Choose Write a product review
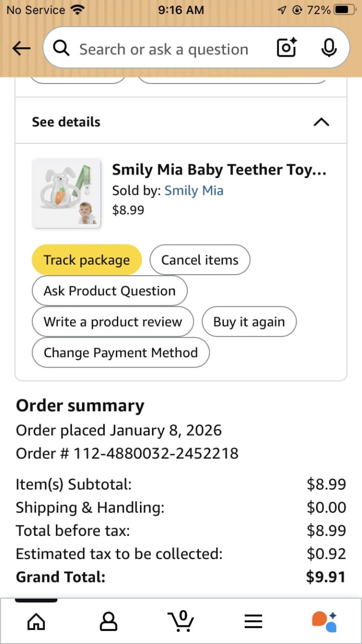 pyautogui.click(x=113, y=322)
